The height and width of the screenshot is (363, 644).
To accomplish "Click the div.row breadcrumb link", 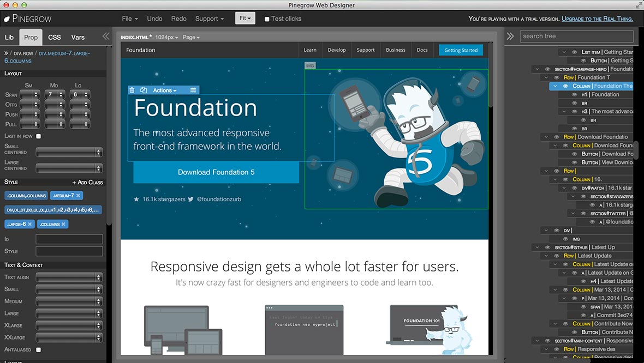I will 23,53.
